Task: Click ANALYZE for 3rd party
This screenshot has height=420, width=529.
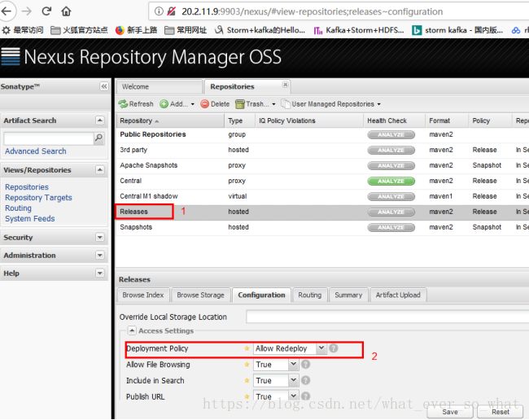Action: pos(391,150)
